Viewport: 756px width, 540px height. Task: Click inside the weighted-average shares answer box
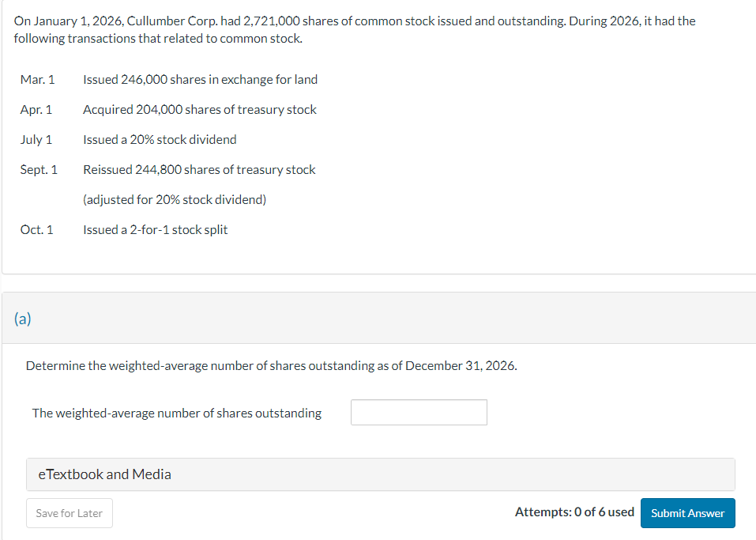[x=419, y=412]
